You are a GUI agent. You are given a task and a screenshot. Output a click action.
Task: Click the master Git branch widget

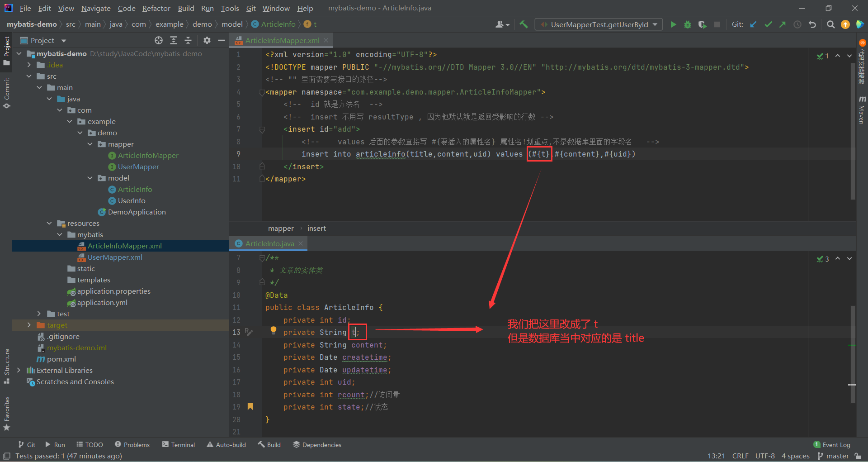click(833, 456)
